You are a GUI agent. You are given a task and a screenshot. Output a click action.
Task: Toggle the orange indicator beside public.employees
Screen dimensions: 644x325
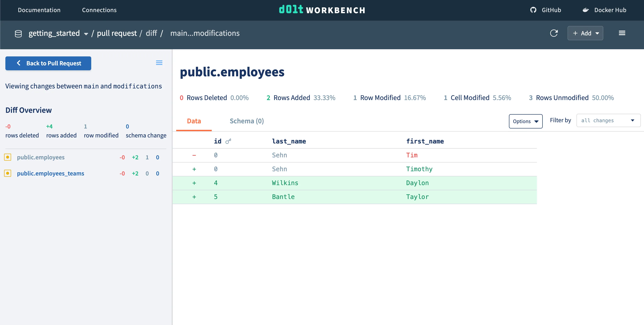tap(8, 157)
